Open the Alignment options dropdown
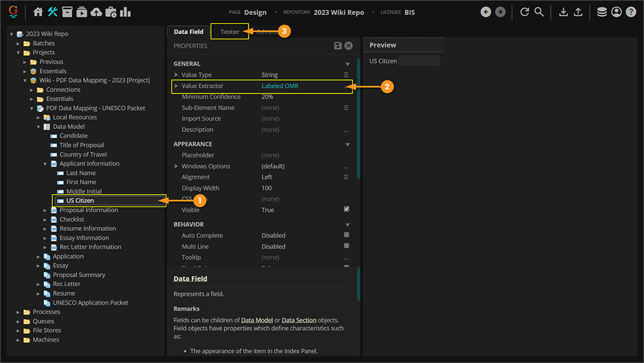The image size is (644, 363). click(346, 177)
